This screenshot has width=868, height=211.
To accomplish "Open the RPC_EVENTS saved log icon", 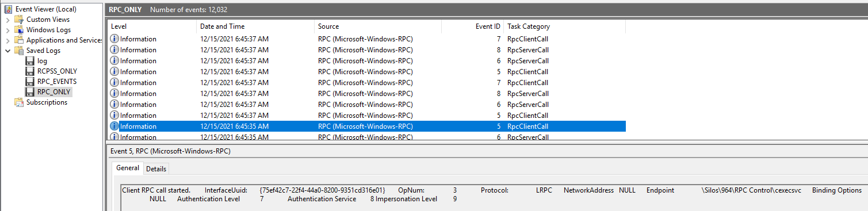I will coord(30,82).
